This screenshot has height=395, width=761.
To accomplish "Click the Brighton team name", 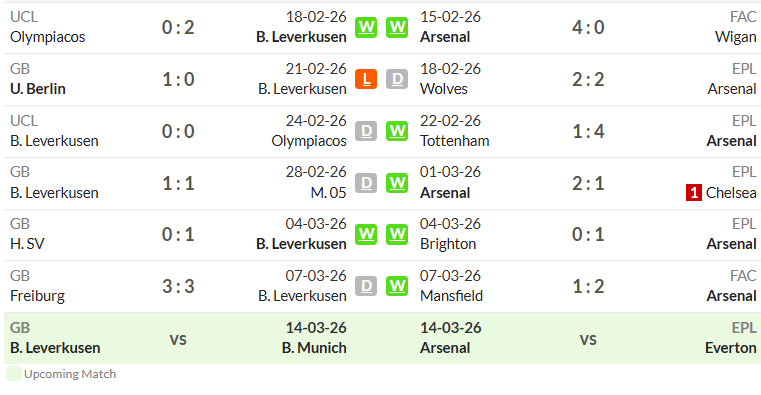I will [448, 244].
